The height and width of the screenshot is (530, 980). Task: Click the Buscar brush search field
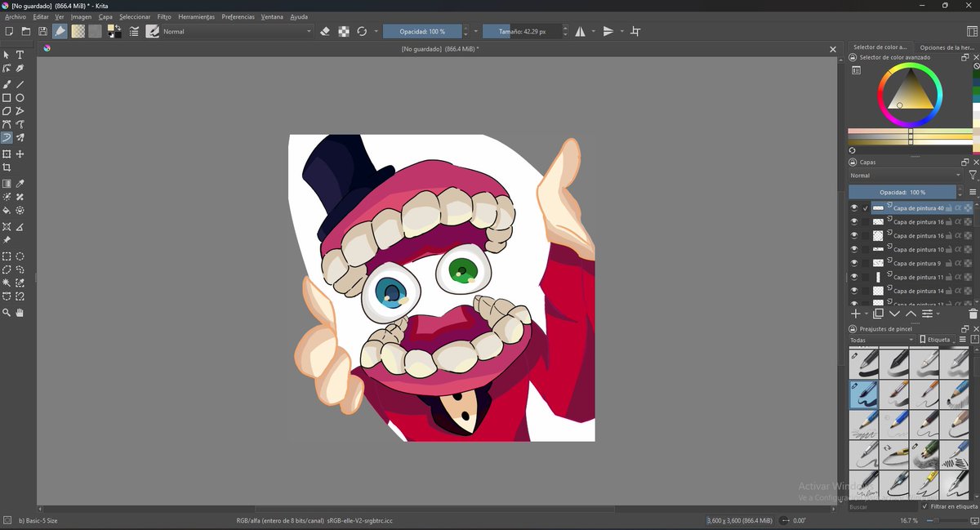click(882, 507)
